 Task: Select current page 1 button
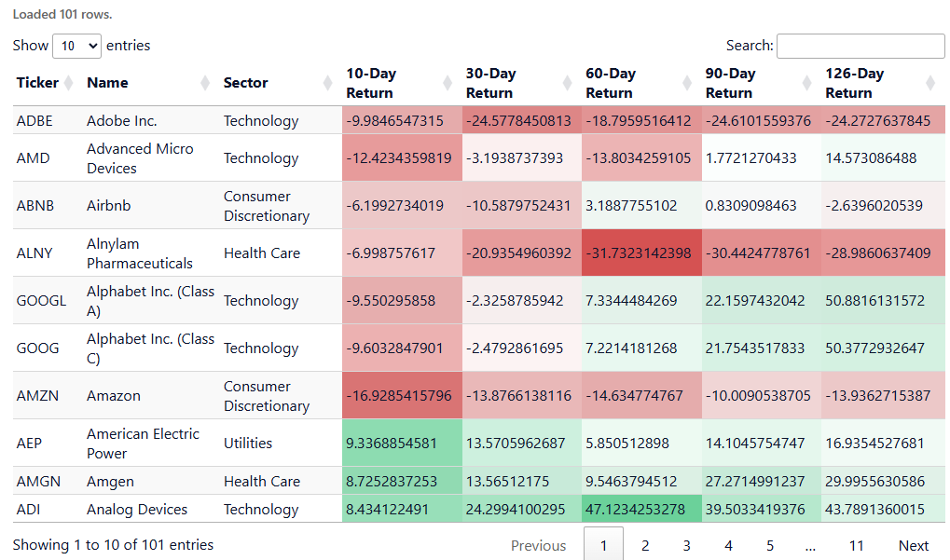click(603, 545)
